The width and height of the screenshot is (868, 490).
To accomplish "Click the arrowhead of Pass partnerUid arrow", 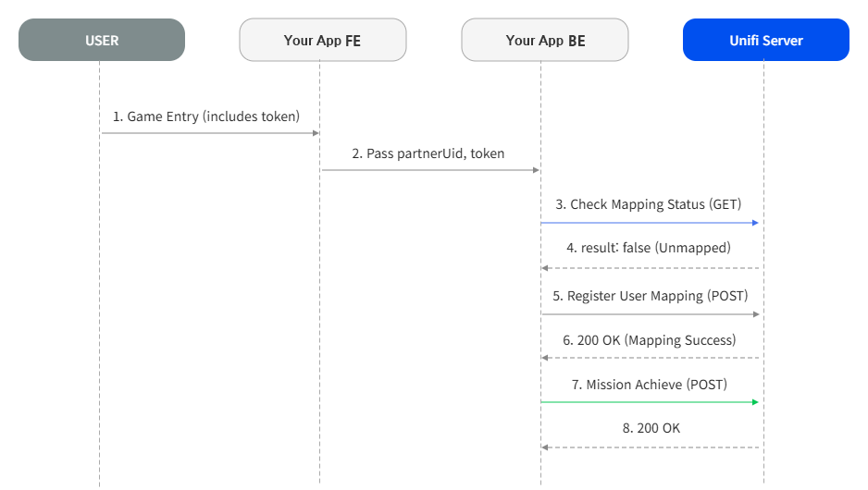I will point(536,170).
